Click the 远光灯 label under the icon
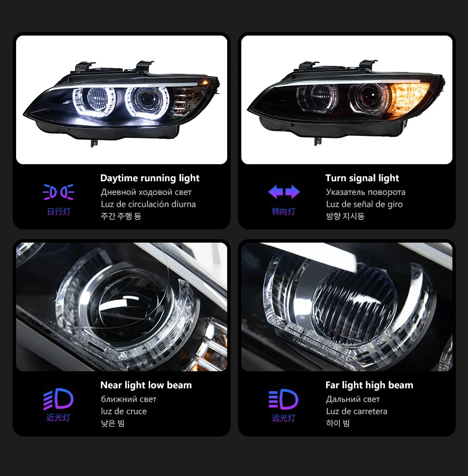Screen dimensions: 468x476 (283, 418)
